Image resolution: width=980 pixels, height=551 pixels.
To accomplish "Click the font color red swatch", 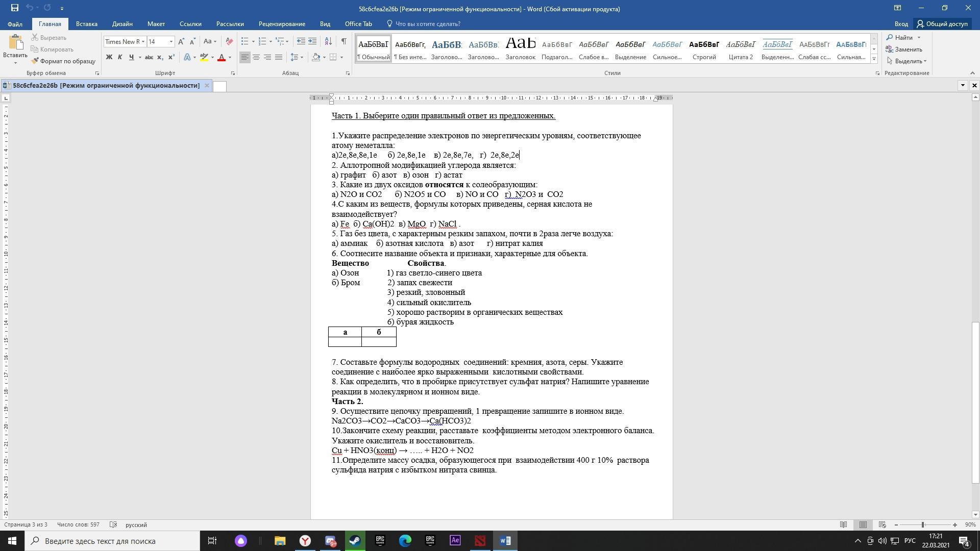I will click(x=222, y=57).
